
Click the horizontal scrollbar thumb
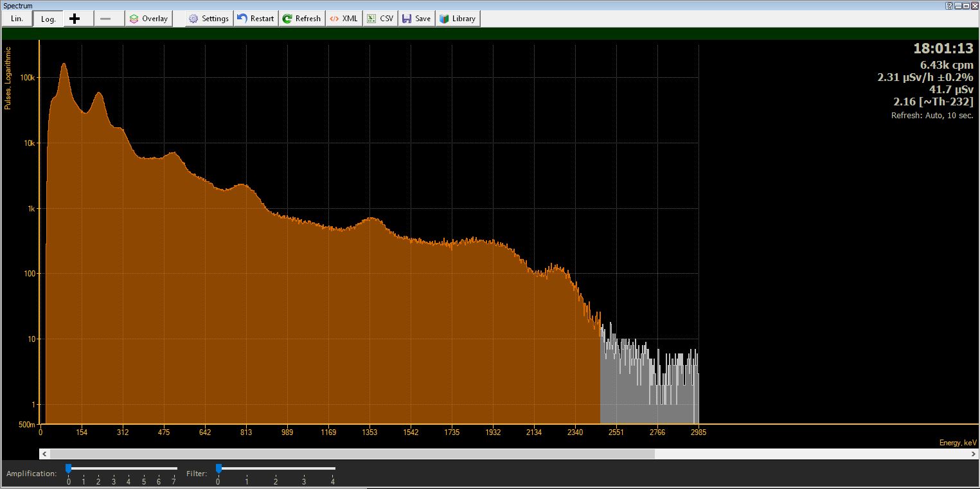[347, 454]
